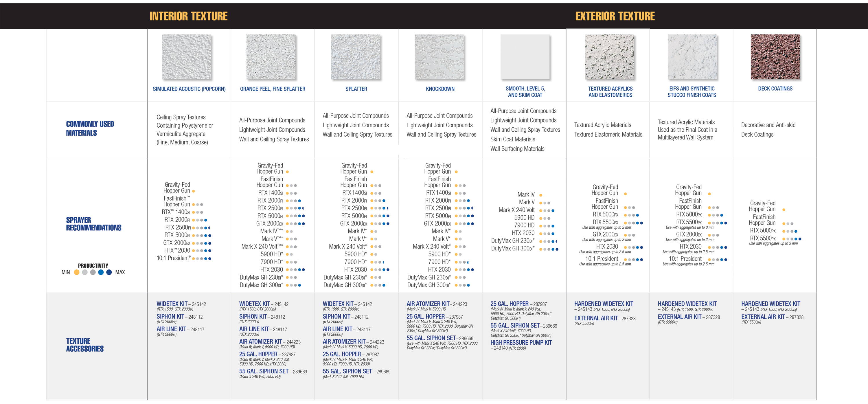Image resolution: width=868 pixels, height=404 pixels.
Task: Click '10:1 President®' in the Popcorn column
Action: click(174, 258)
